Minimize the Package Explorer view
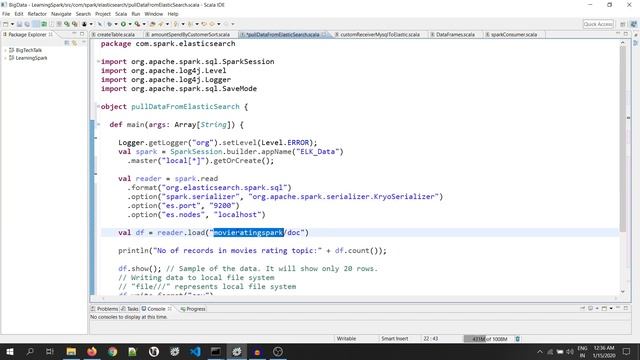 tap(74, 34)
